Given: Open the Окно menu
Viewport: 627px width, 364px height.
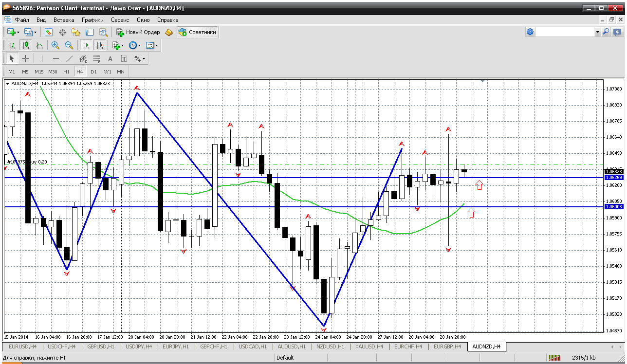Looking at the screenshot, I should tap(143, 20).
